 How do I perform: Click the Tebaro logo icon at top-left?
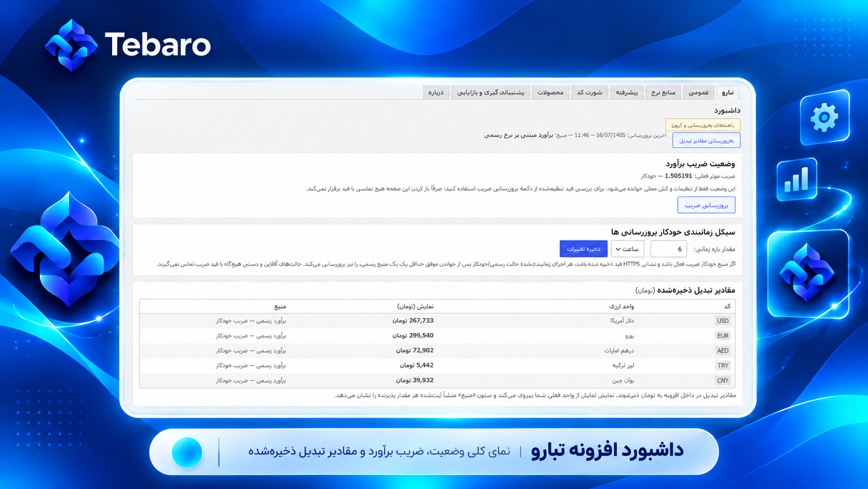(71, 45)
